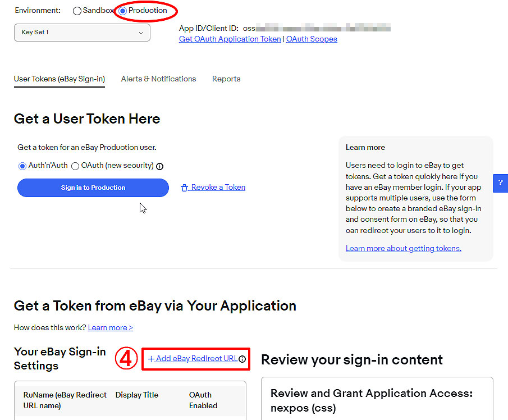The image size is (508, 420).
Task: Click the info icon beside OAuth (new security)
Action: pos(160,166)
